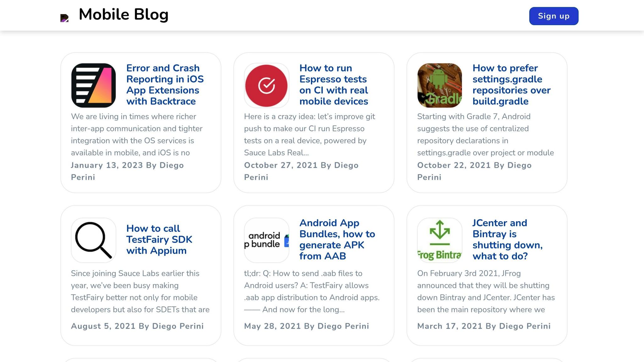Click the android app bundle image
The width and height of the screenshot is (644, 362).
[266, 240]
